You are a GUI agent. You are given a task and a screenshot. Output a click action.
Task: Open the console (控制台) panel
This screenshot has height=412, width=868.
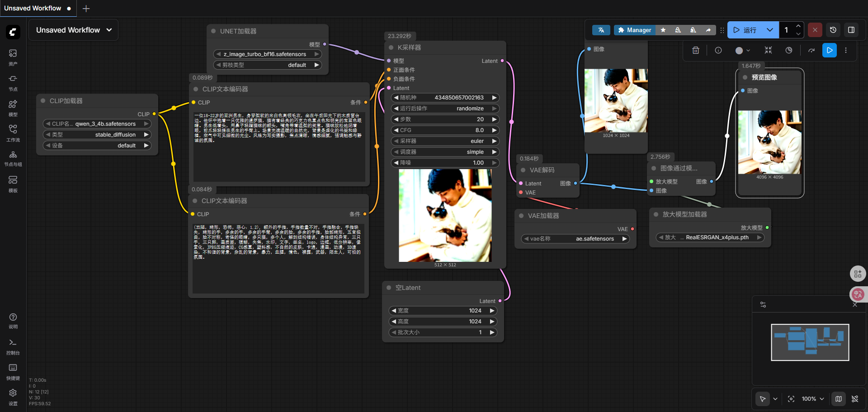coord(13,346)
